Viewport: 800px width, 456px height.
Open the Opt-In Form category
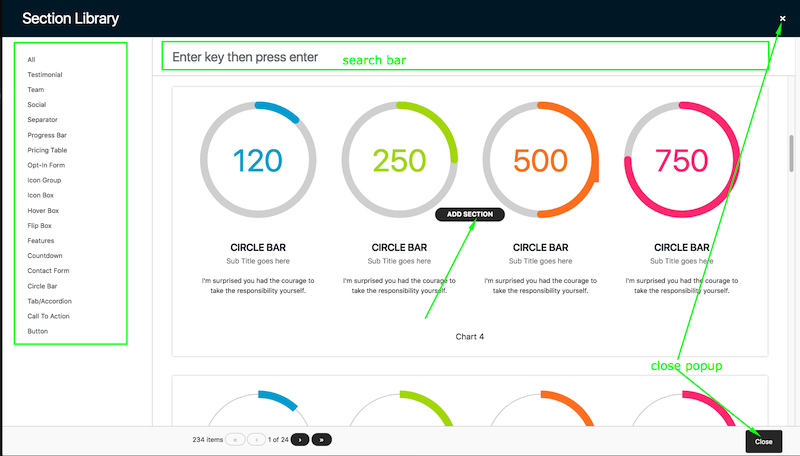pyautogui.click(x=46, y=165)
